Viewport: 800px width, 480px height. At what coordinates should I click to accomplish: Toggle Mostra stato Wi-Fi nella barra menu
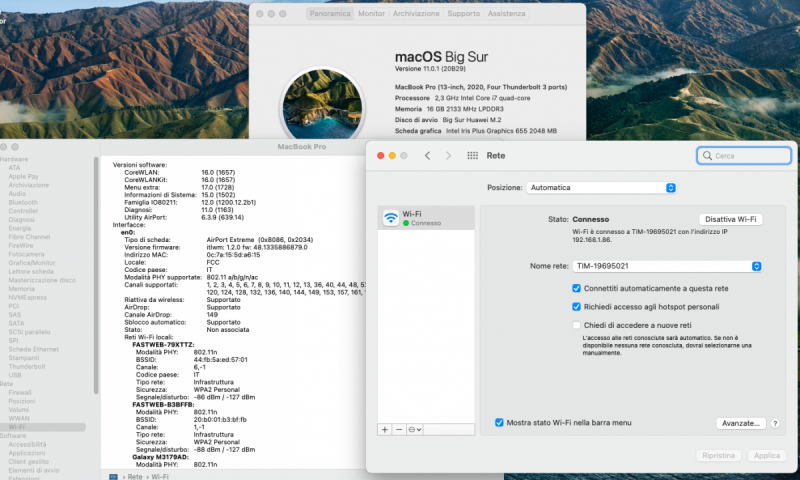pyautogui.click(x=499, y=423)
